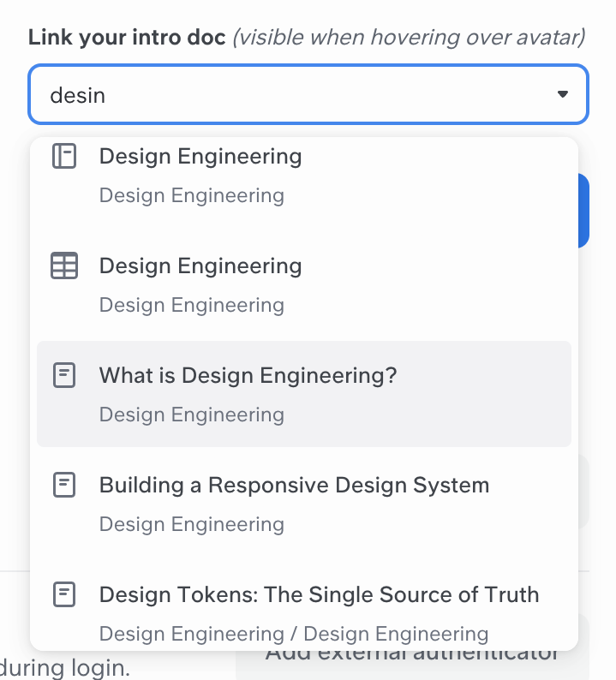
Task: Click subtitle under the table Design Engineering item
Action: pos(191,305)
